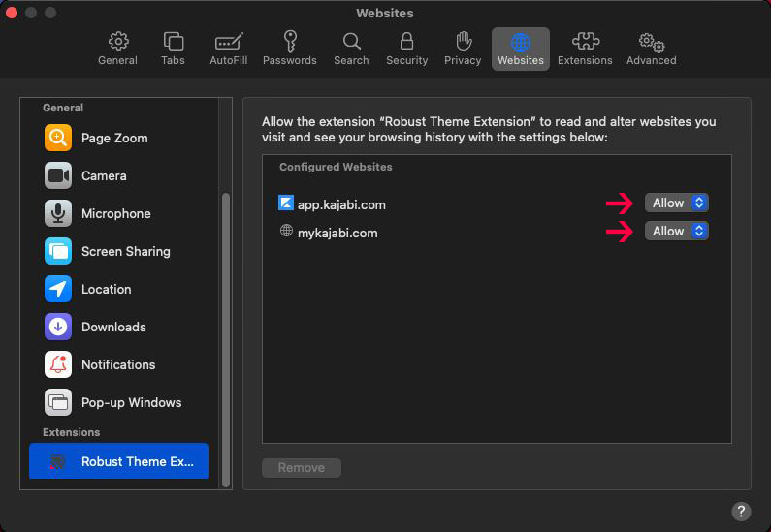Close the Websites preferences window
Viewport: 771px width, 532px height.
[x=12, y=13]
